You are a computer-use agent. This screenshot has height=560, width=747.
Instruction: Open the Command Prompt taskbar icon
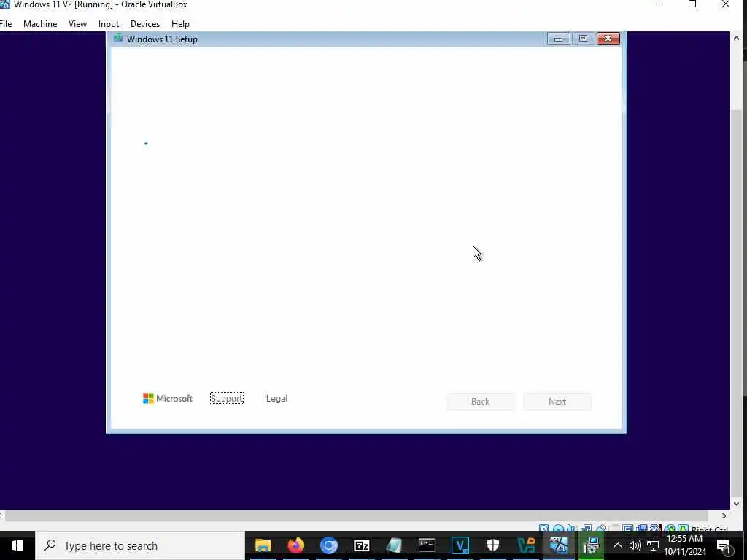tap(427, 545)
